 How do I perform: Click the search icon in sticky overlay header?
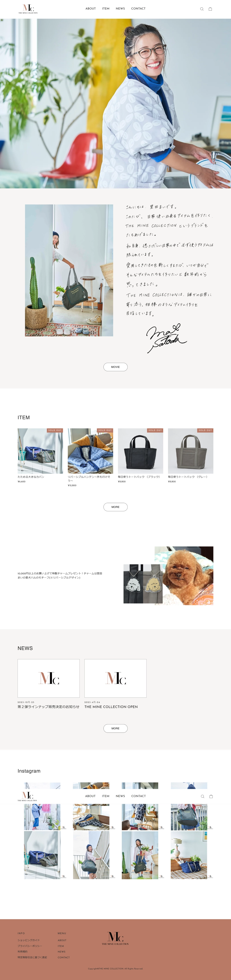202,796
